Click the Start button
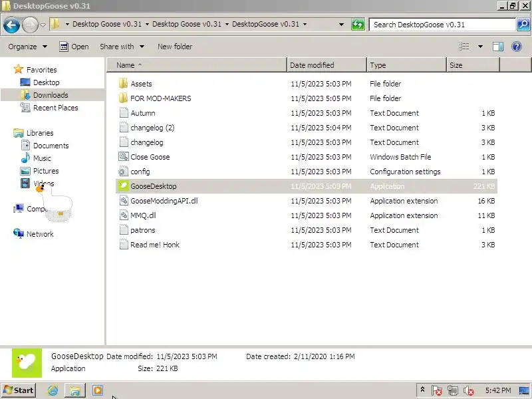Image resolution: width=532 pixels, height=399 pixels. coord(19,390)
